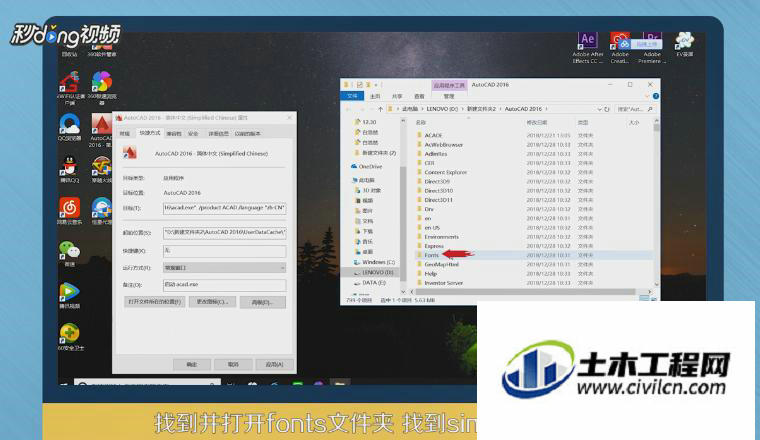Select OneDrive in navigation pane
This screenshot has width=760, height=440.
[366, 166]
